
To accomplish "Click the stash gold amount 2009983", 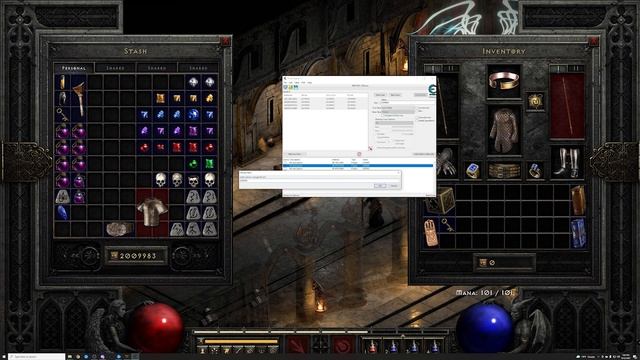I will click(138, 256).
